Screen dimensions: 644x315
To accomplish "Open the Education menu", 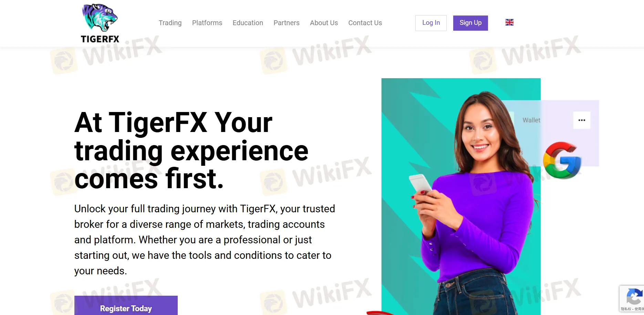I will coord(248,23).
